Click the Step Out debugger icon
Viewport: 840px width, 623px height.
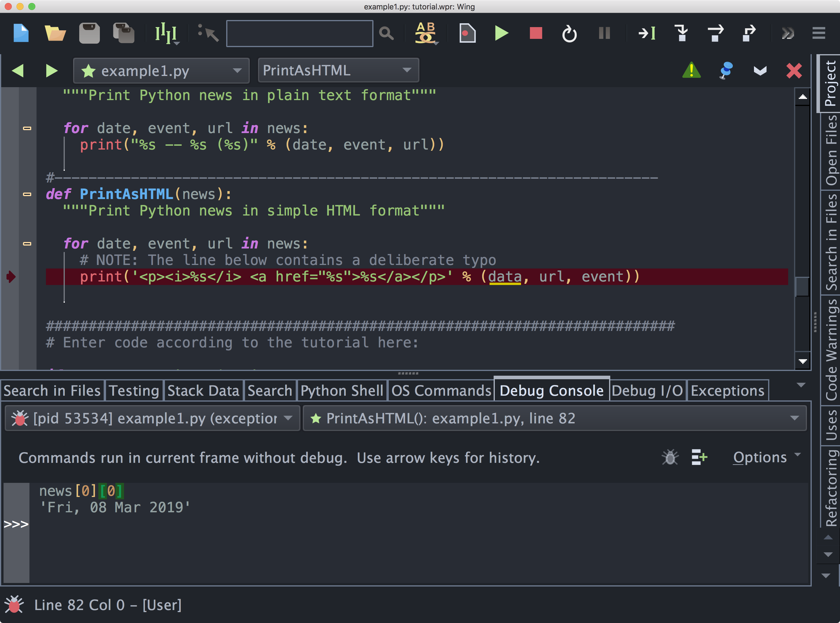pos(750,33)
